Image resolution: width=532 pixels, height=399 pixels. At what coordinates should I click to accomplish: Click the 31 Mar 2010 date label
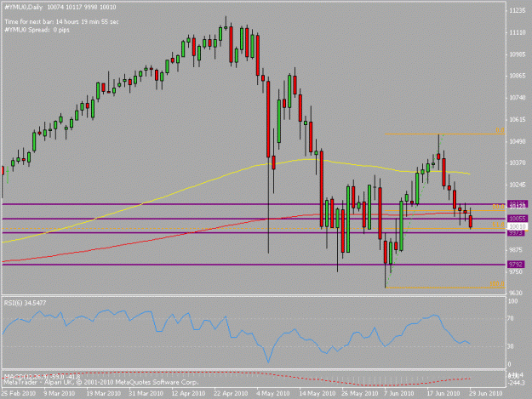(146, 394)
